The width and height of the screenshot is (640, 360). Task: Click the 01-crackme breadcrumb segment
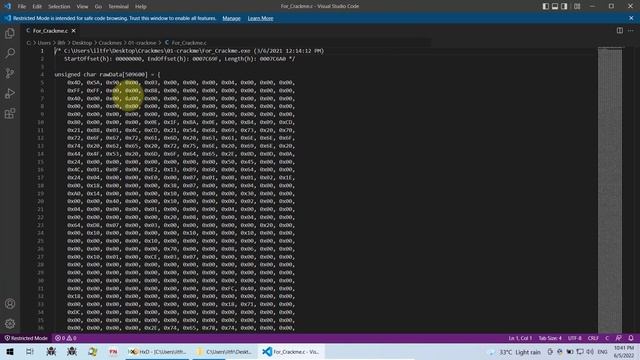pyautogui.click(x=142, y=43)
